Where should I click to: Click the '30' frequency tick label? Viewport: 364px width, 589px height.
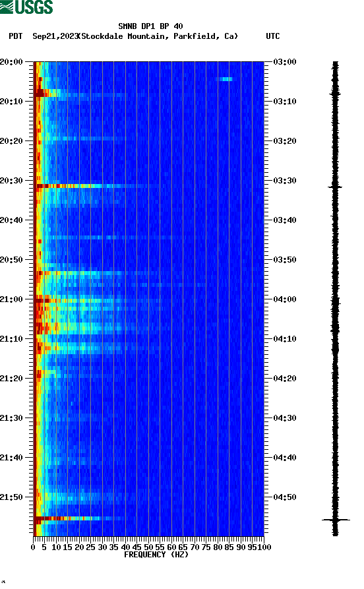(102, 547)
